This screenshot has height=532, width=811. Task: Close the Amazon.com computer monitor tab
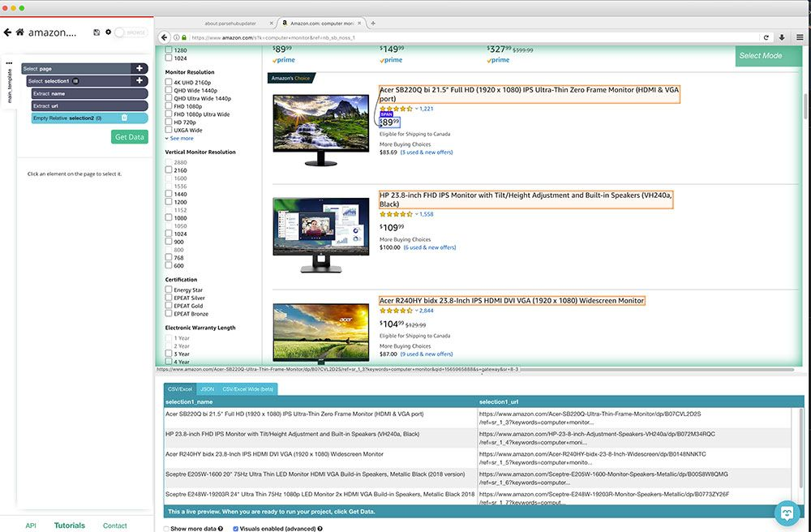(x=359, y=24)
